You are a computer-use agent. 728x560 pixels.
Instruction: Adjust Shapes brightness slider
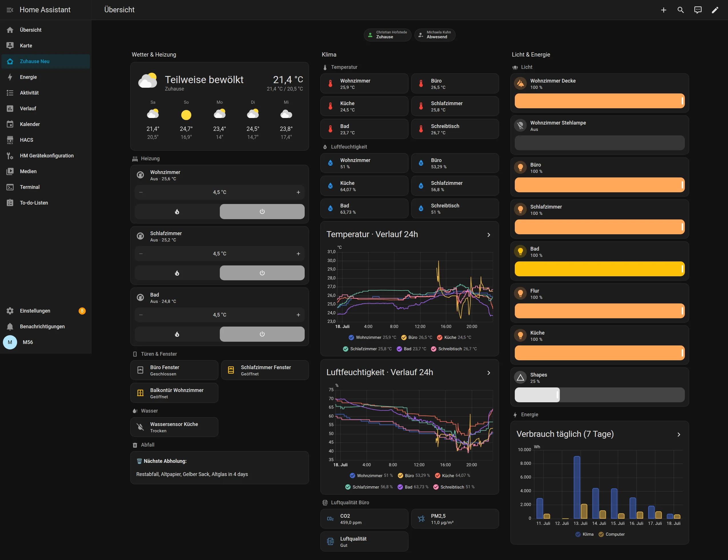tap(600, 395)
